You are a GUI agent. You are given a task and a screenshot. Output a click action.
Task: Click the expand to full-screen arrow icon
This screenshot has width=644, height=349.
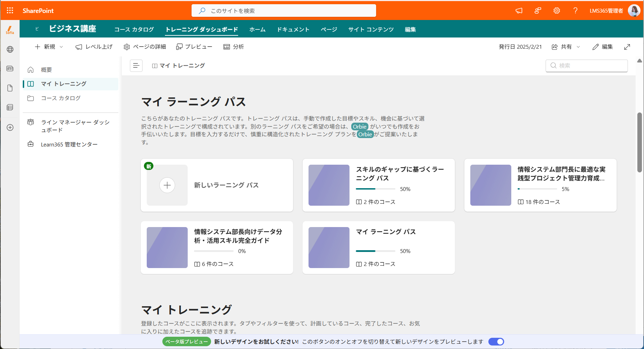point(627,47)
